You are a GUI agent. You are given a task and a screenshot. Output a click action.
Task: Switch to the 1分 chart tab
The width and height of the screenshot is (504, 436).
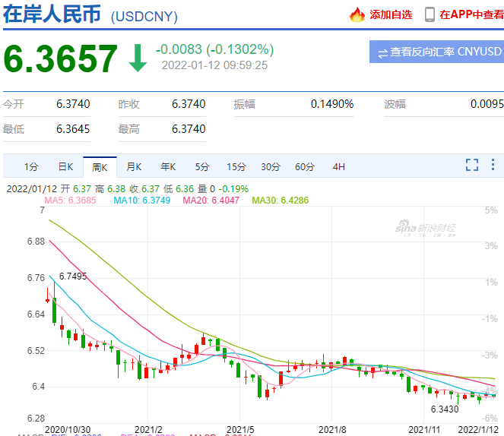pos(31,167)
